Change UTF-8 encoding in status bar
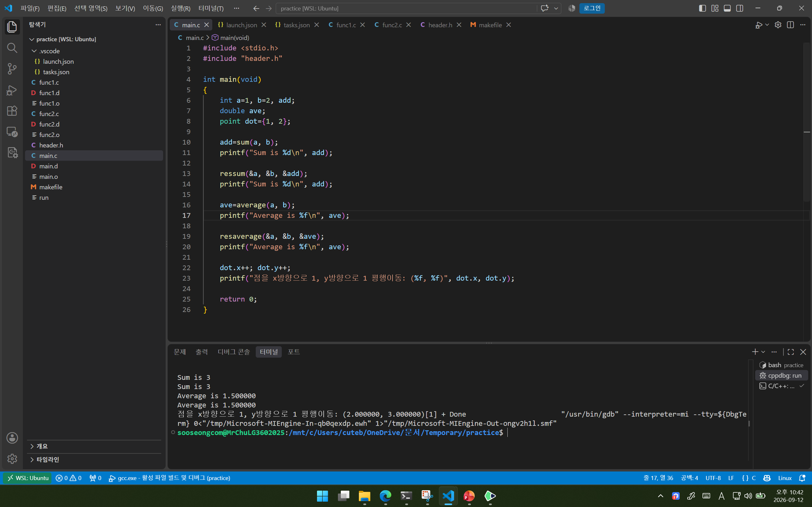The width and height of the screenshot is (812, 507). 713,478
